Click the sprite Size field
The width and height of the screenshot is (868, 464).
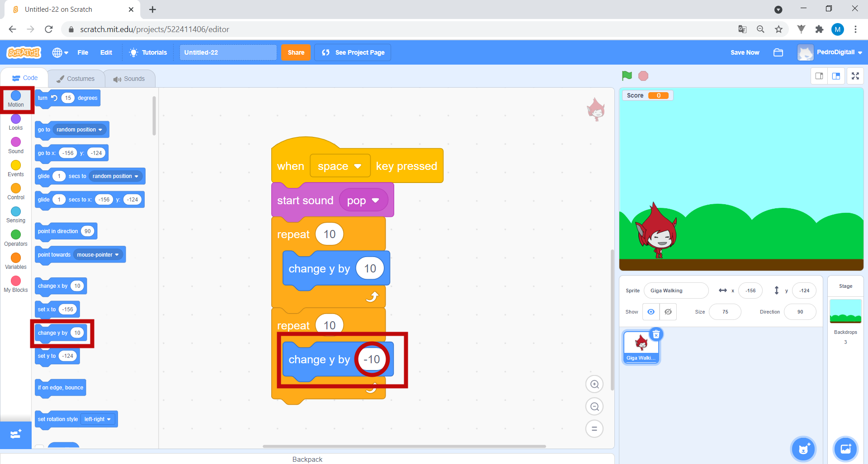click(725, 312)
